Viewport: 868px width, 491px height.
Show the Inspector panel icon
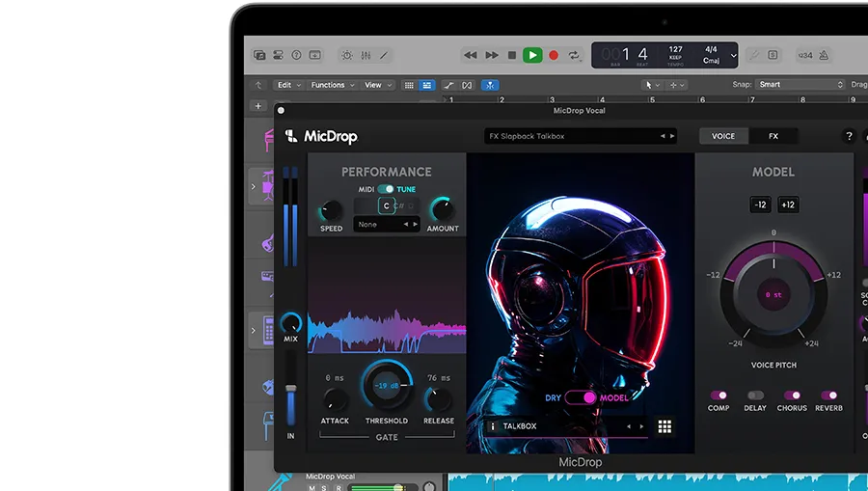point(278,55)
